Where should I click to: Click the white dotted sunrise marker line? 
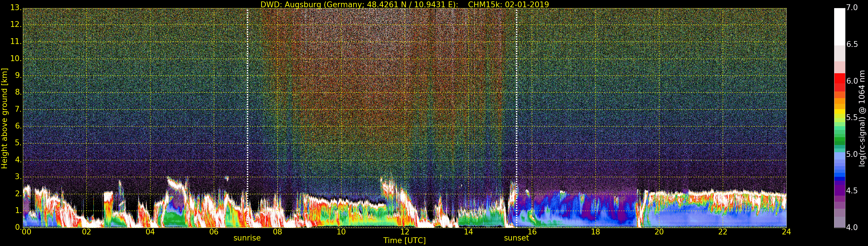(247, 118)
